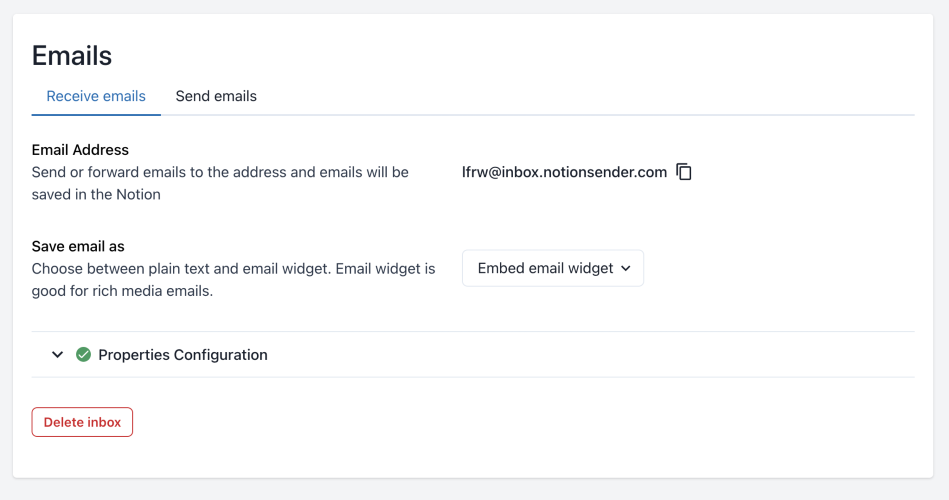Click the empty area right of Properties Configuration
Image resolution: width=949 pixels, height=500 pixels.
pyautogui.click(x=600, y=355)
